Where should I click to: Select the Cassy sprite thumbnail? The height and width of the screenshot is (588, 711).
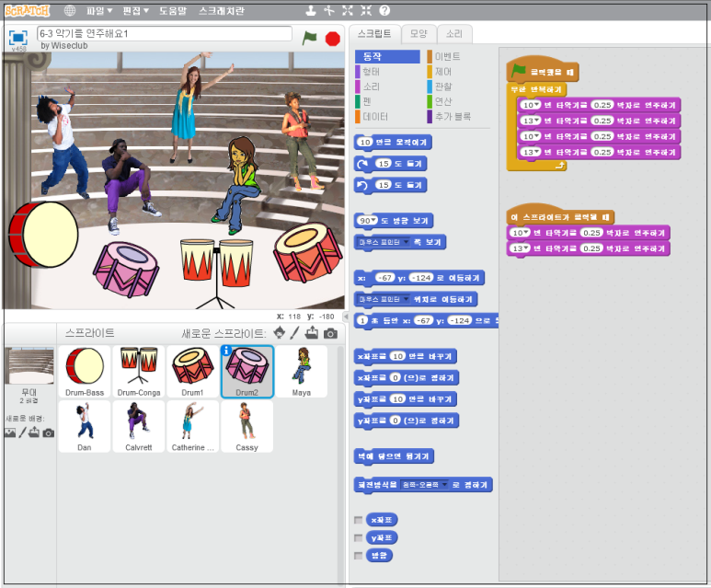tap(247, 426)
